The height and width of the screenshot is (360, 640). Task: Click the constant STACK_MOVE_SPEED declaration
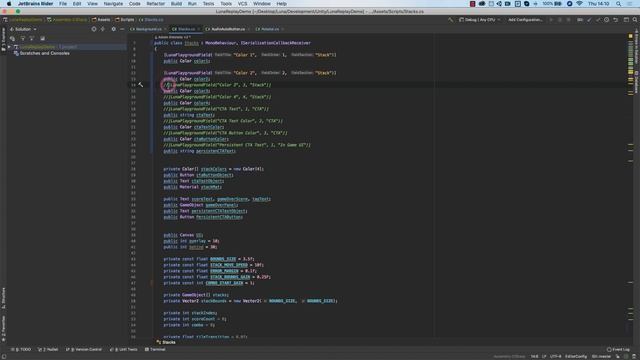pos(229,265)
